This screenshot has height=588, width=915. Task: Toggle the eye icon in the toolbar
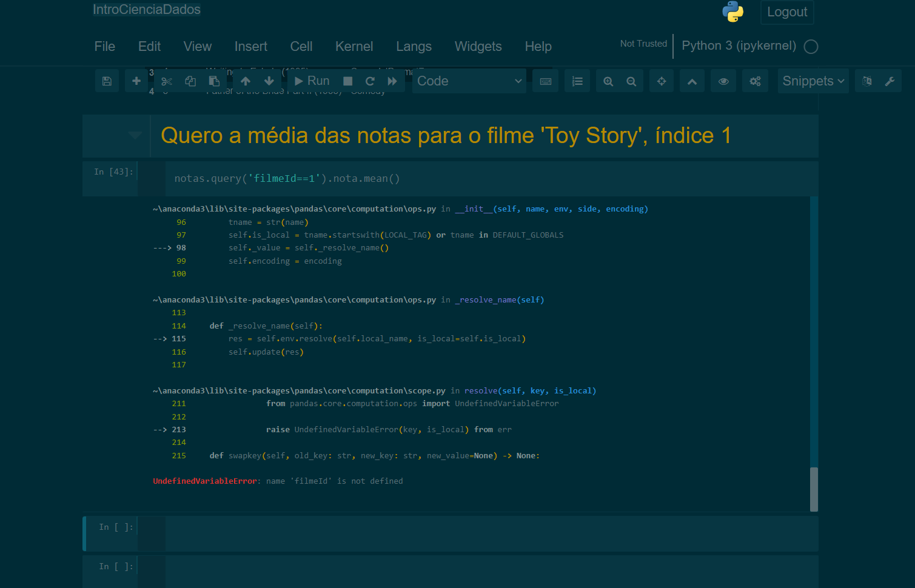(x=723, y=81)
